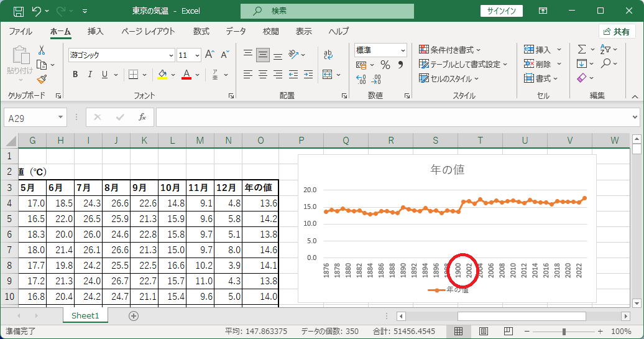
Task: Click the Increase Indent icon
Action: point(308,75)
